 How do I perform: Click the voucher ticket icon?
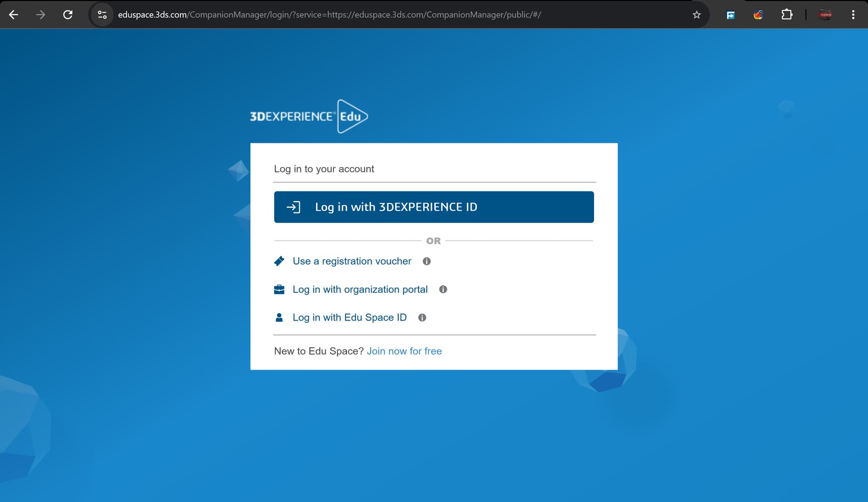tap(279, 261)
